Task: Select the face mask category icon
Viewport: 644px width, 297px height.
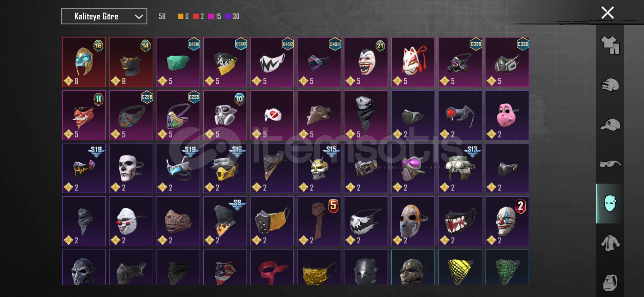Action: (610, 204)
